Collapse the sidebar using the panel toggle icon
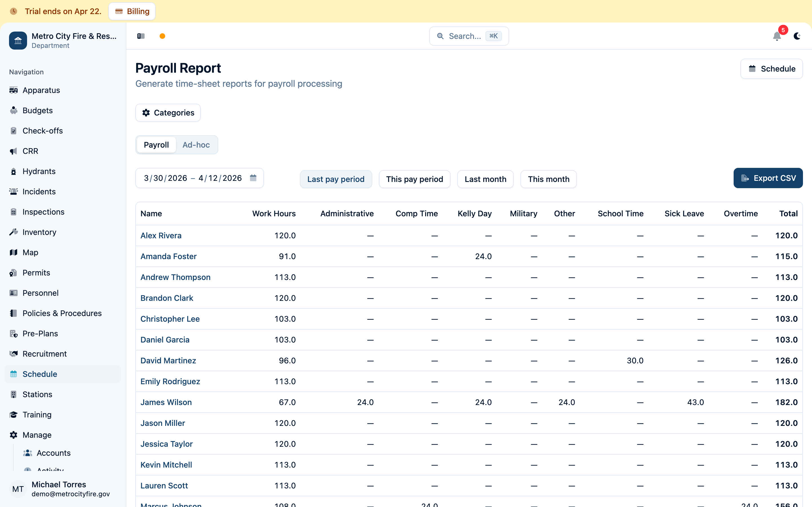The image size is (812, 507). pos(141,36)
